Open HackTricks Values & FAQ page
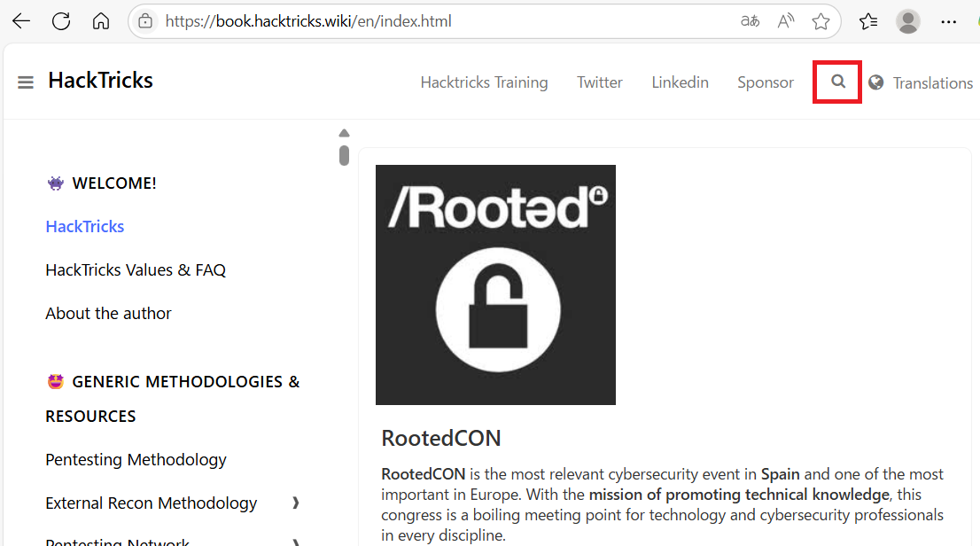The width and height of the screenshot is (980, 546). coord(136,269)
